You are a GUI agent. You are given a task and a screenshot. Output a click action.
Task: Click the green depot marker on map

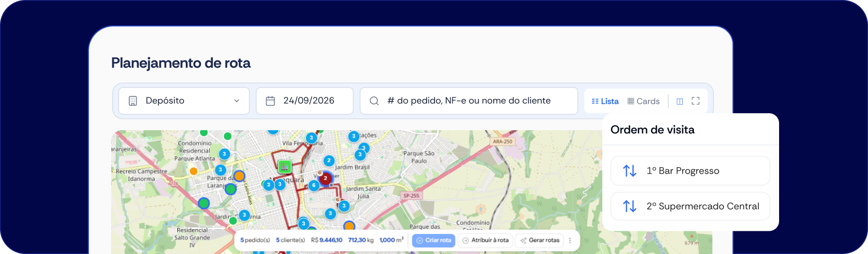click(x=285, y=167)
